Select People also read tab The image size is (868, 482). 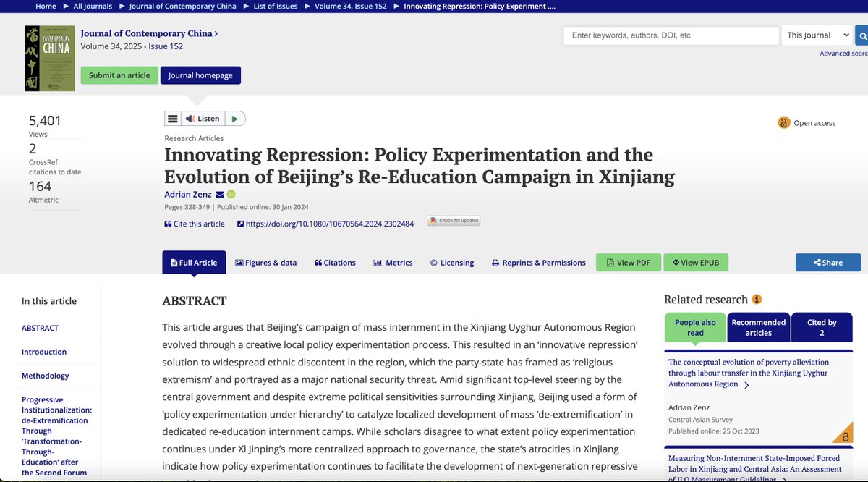(695, 327)
